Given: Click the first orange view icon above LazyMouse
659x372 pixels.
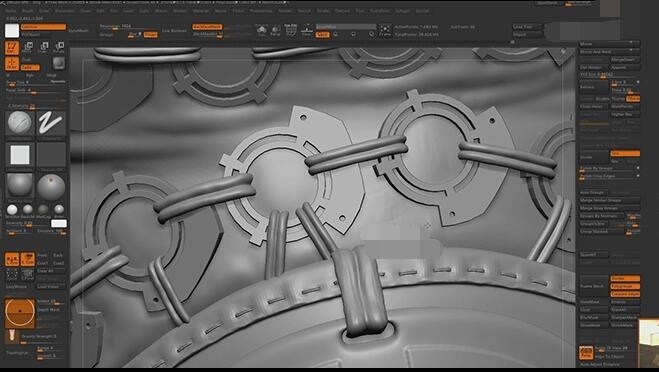Looking at the screenshot, I should click(x=12, y=259).
